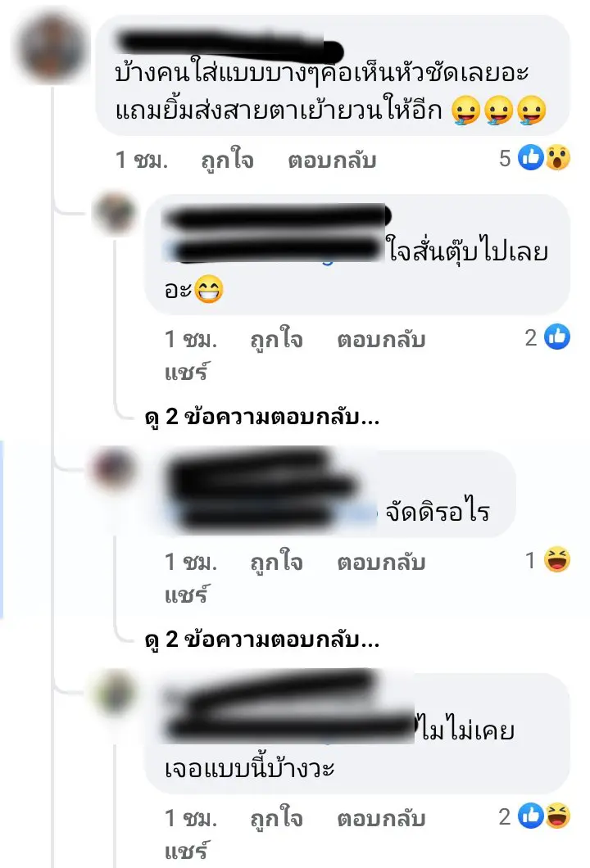Toggle ถูกใจ on the 'เจอแบบนี้บ้างวะ' reply
The image size is (590, 868).
pos(276,819)
